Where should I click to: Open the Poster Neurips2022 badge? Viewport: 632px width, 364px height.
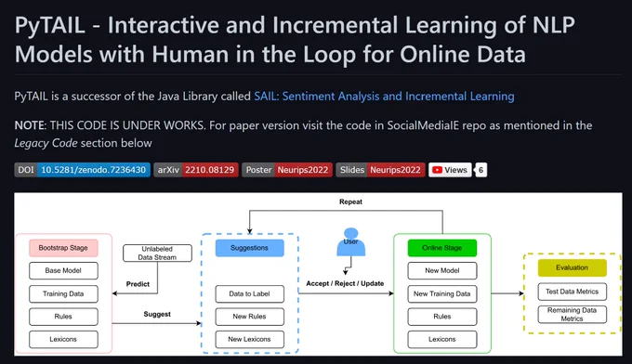[x=287, y=170]
